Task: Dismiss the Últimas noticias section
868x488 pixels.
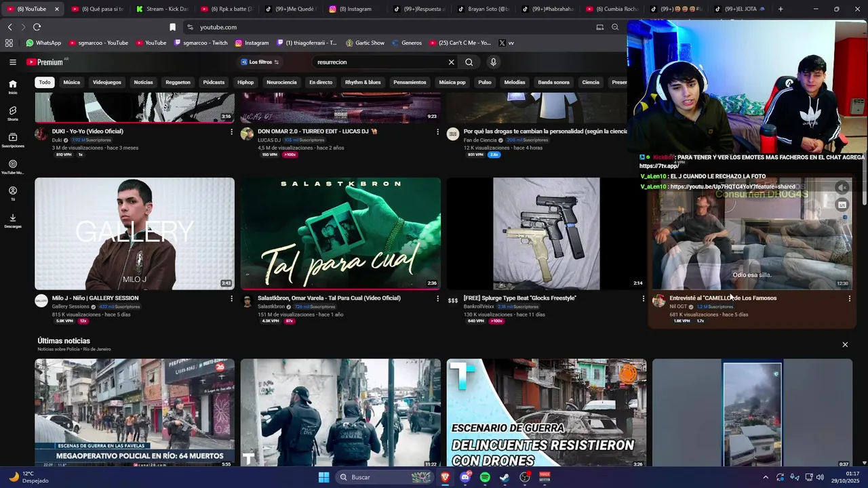Action: click(x=845, y=344)
